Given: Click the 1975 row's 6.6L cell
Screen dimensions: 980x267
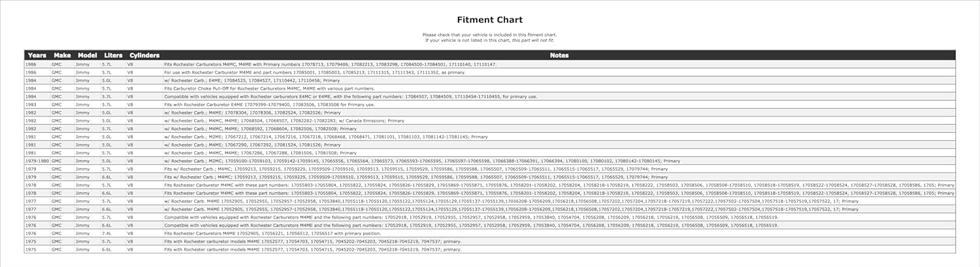Looking at the screenshot, I should click(107, 249).
